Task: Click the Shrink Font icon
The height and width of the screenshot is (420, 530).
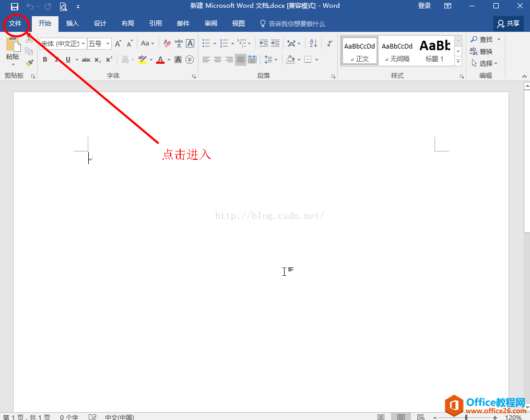Action: click(x=130, y=44)
